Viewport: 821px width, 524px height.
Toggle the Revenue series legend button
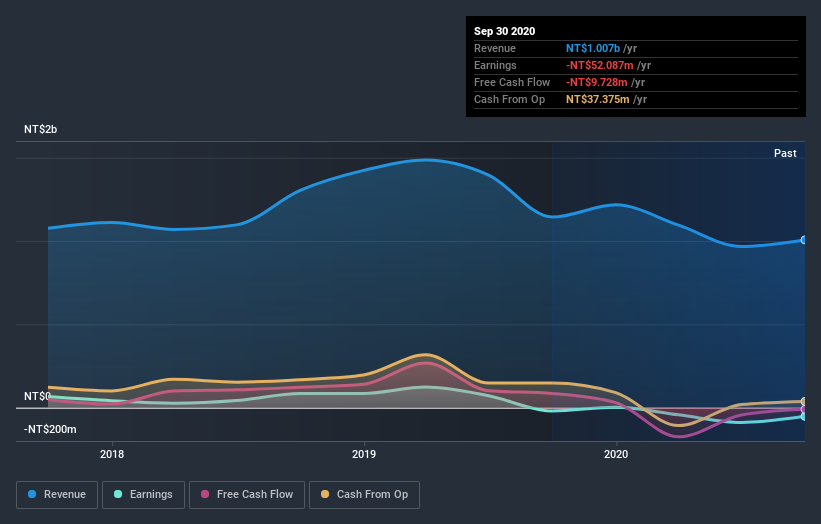pyautogui.click(x=57, y=495)
